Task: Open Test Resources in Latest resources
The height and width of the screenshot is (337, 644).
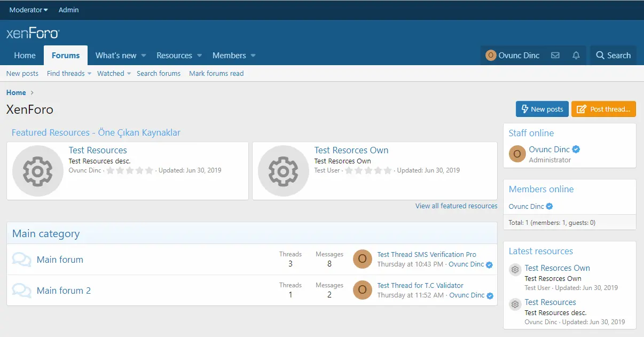Action: (551, 302)
